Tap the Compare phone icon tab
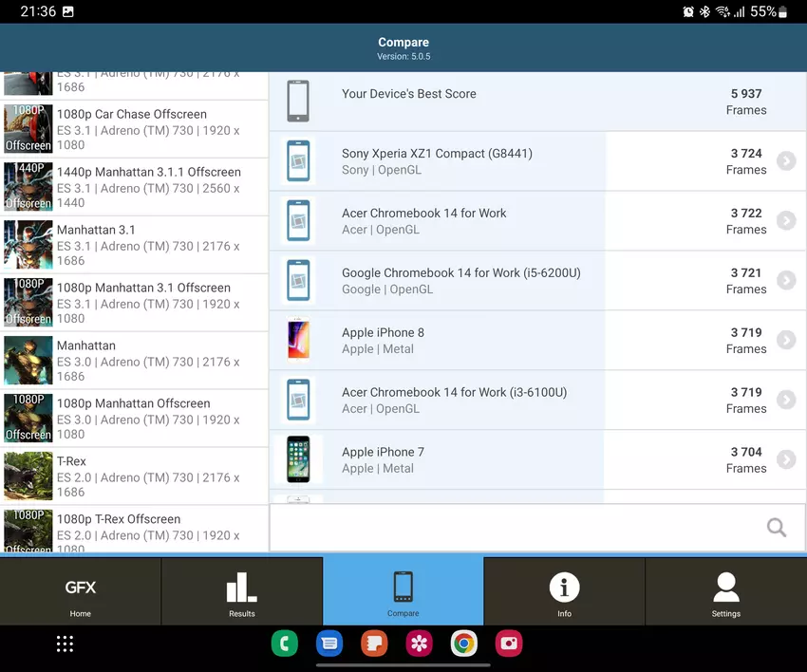This screenshot has height=672, width=807. (403, 592)
